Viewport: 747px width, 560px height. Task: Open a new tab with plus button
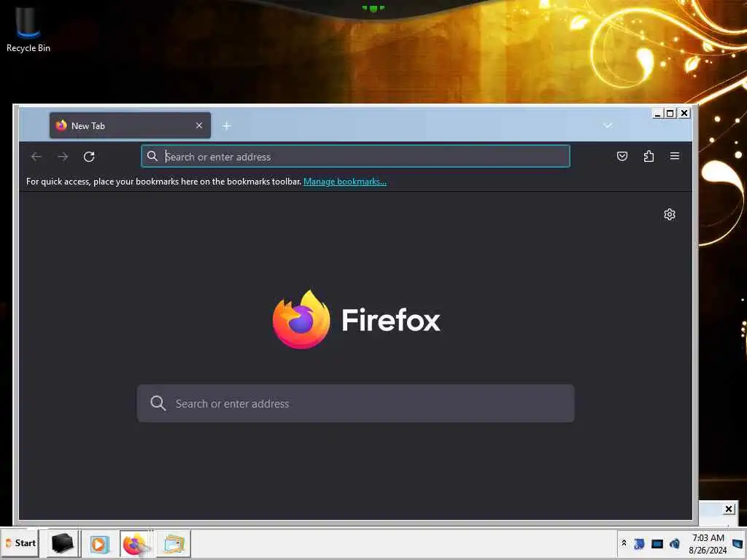227,125
